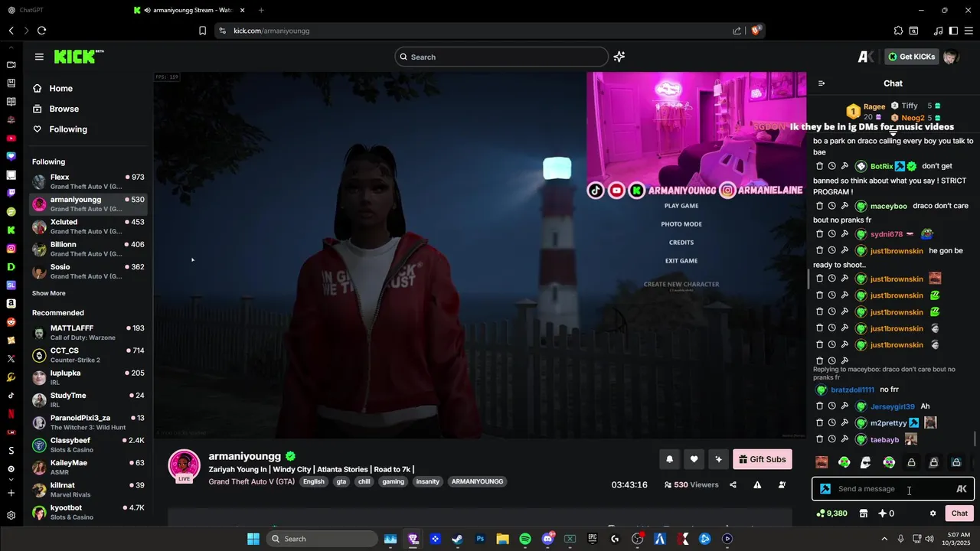The image size is (980, 551).
Task: Delete maceyboo's chat message
Action: point(819,206)
